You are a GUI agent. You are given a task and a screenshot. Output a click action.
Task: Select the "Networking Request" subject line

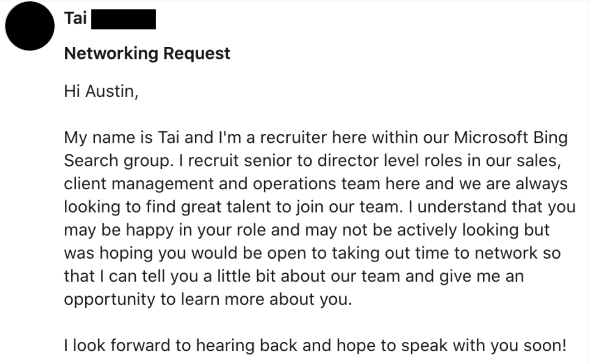(x=147, y=54)
